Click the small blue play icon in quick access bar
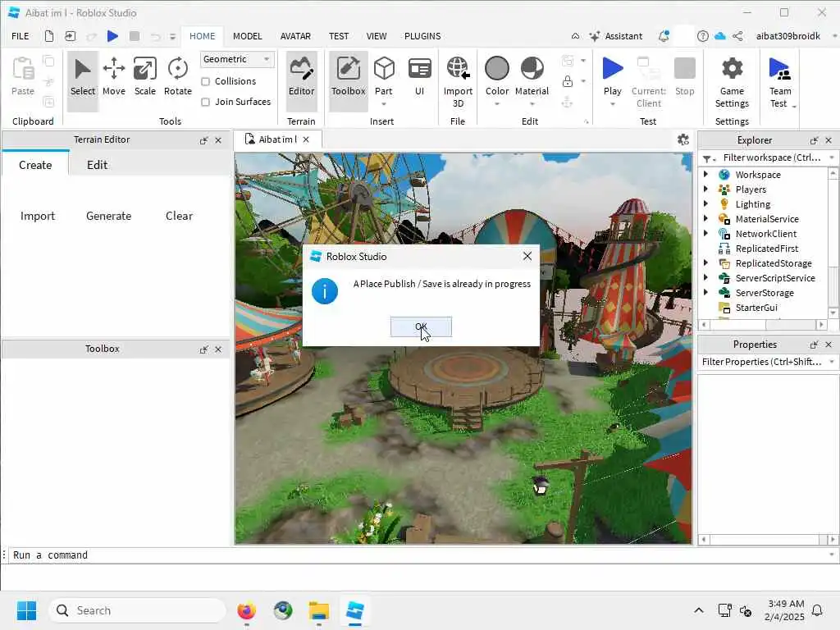This screenshot has height=630, width=840. pos(112,36)
